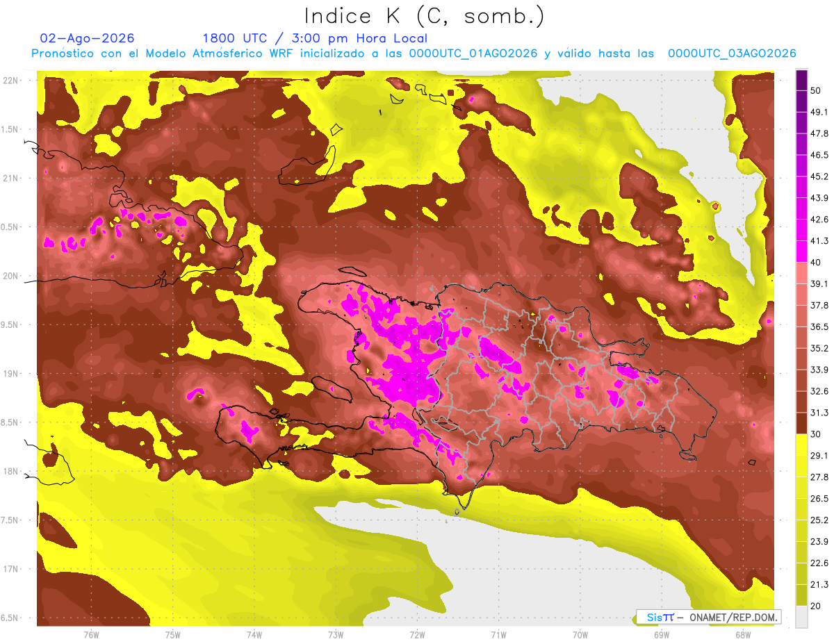
Task: Click the longitude label "68W"
Action: [743, 635]
